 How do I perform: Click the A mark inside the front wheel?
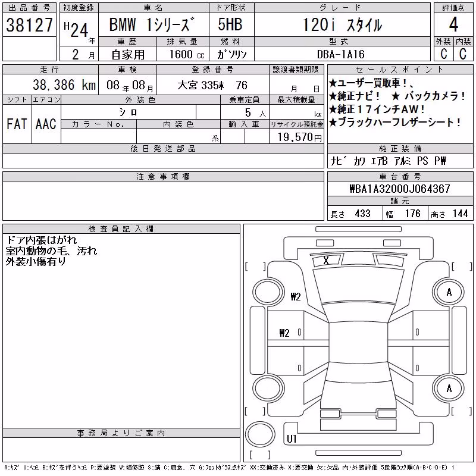point(449,292)
